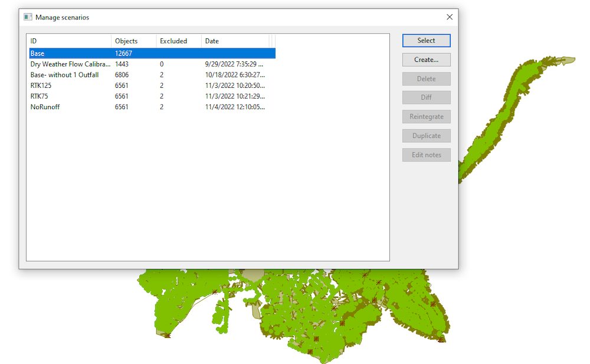The width and height of the screenshot is (590, 364).
Task: Sort by the Objects column header
Action: [x=133, y=41]
